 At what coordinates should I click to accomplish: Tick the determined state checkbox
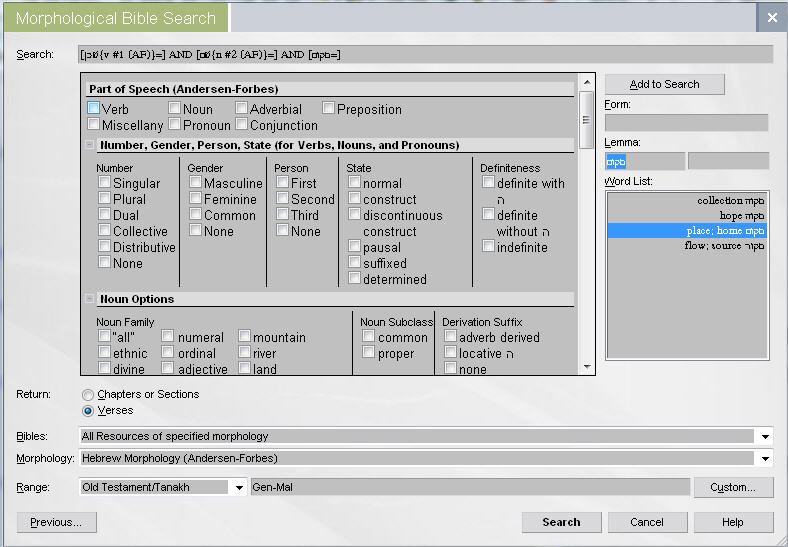click(x=354, y=278)
